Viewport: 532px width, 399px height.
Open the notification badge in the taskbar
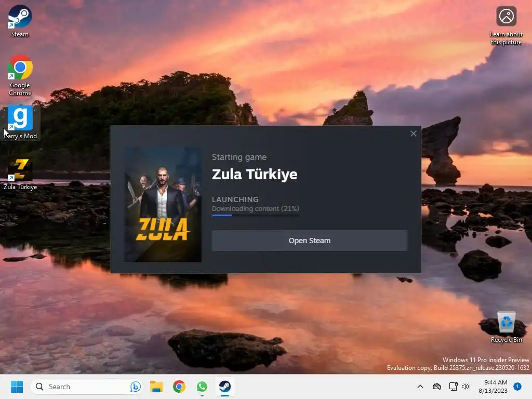[517, 387]
